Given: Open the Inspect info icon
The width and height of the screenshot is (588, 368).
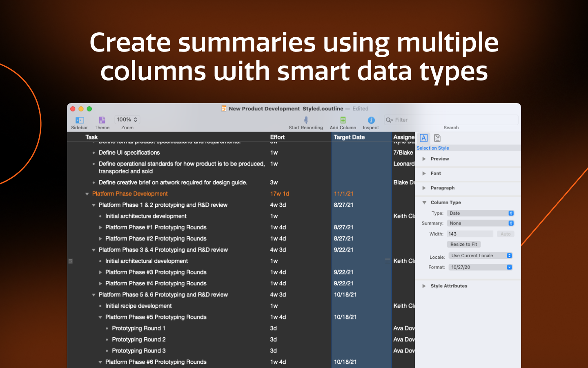Looking at the screenshot, I should point(371,120).
